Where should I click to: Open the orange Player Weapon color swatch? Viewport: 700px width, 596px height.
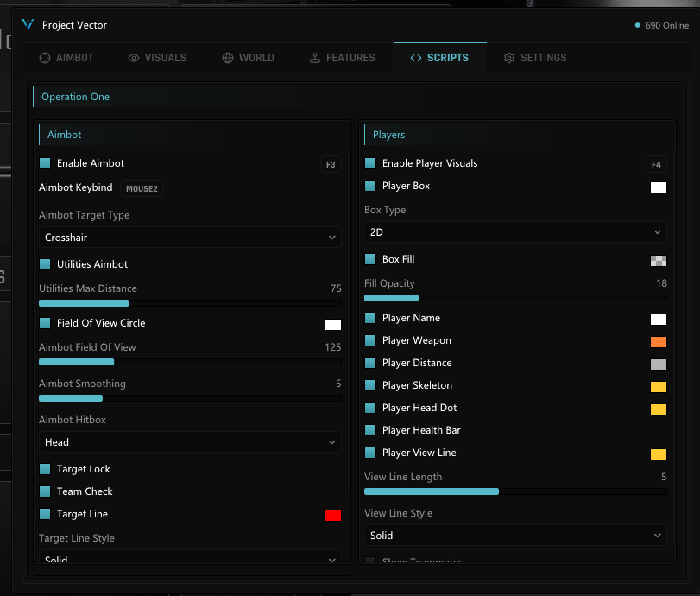tap(659, 342)
